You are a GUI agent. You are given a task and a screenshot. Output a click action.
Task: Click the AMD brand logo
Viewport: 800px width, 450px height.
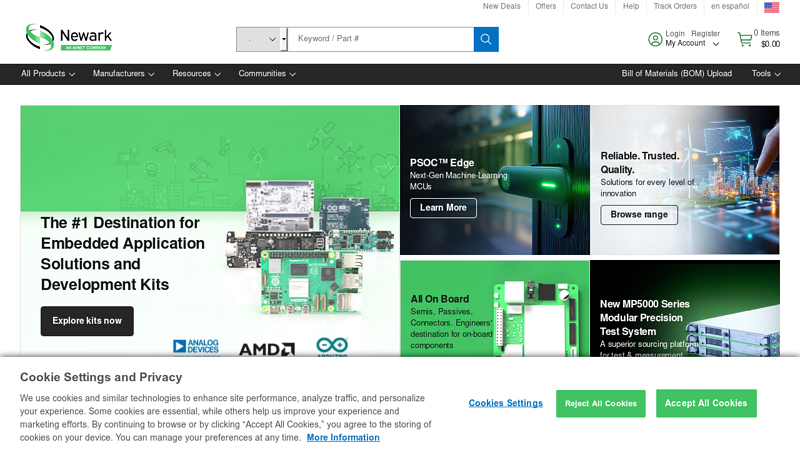[x=267, y=349]
